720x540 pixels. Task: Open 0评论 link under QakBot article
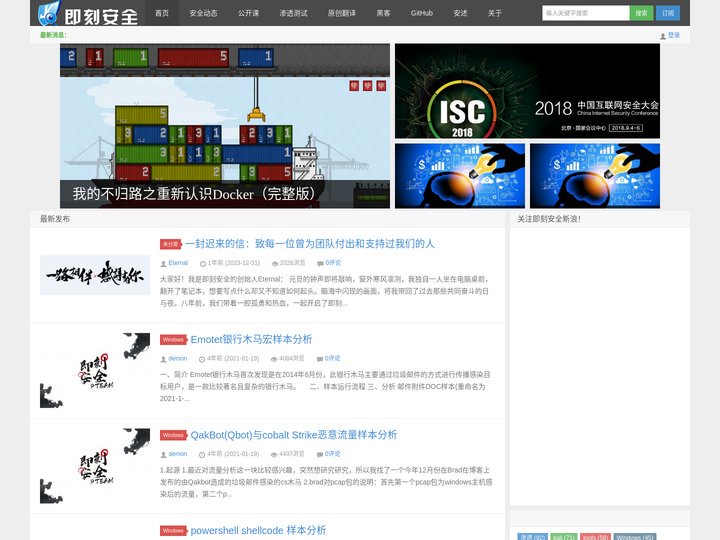point(332,454)
